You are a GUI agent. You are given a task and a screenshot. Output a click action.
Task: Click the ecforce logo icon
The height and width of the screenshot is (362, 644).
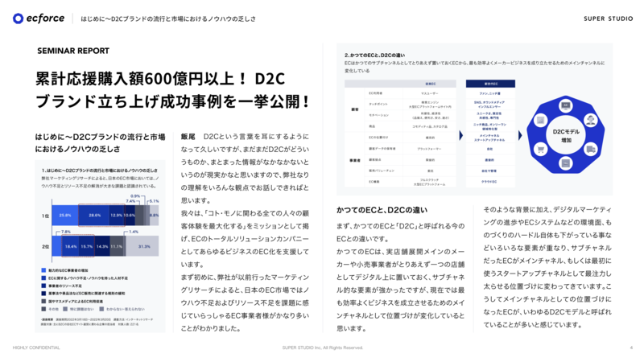[18, 19]
